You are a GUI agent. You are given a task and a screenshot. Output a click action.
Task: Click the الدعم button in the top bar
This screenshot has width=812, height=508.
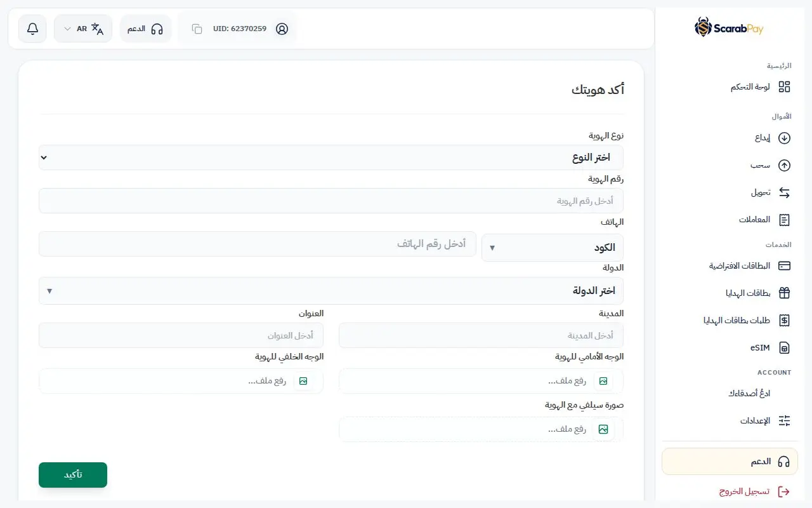pyautogui.click(x=145, y=29)
